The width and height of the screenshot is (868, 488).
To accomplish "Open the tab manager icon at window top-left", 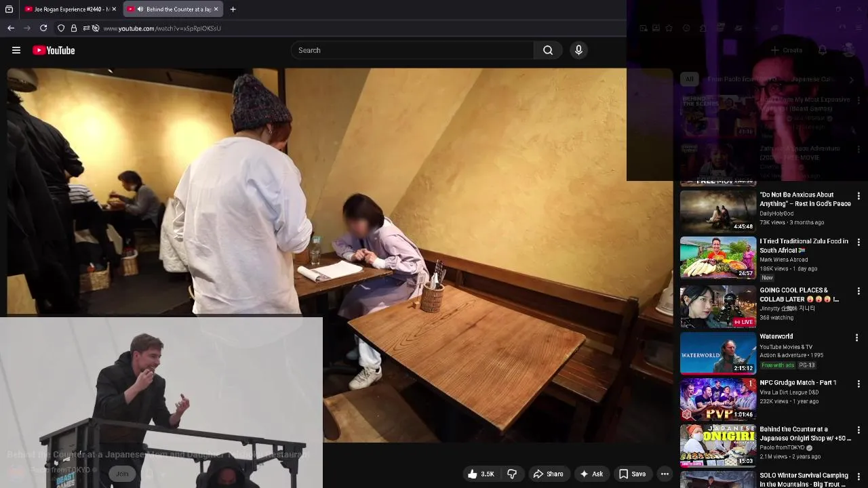I will tap(9, 9).
